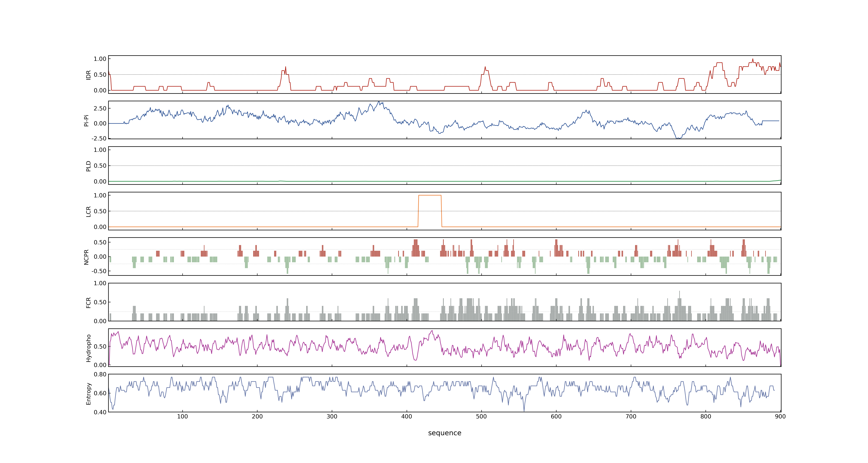Click the IDR axis label
Screen dimensions: 868x463
(88, 75)
